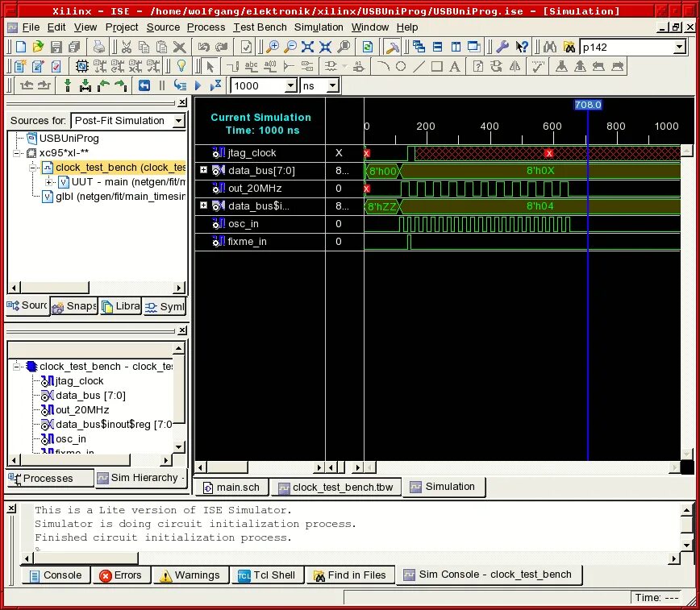
Task: Click the Add Marker green arrow icon
Action: point(68,85)
